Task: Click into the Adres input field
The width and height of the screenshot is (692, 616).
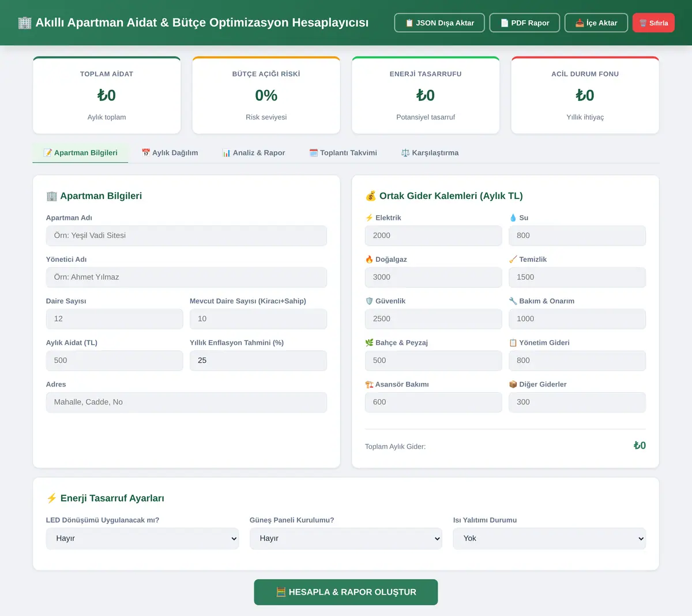Action: [x=186, y=402]
